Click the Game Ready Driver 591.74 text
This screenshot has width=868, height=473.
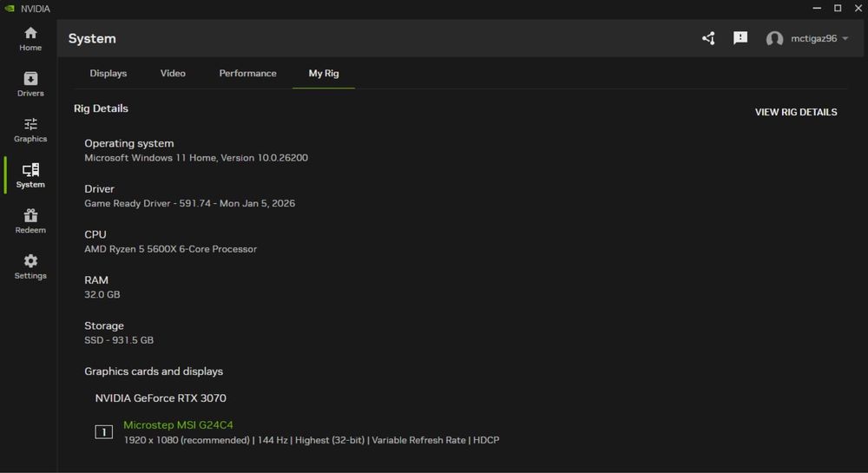(x=189, y=203)
